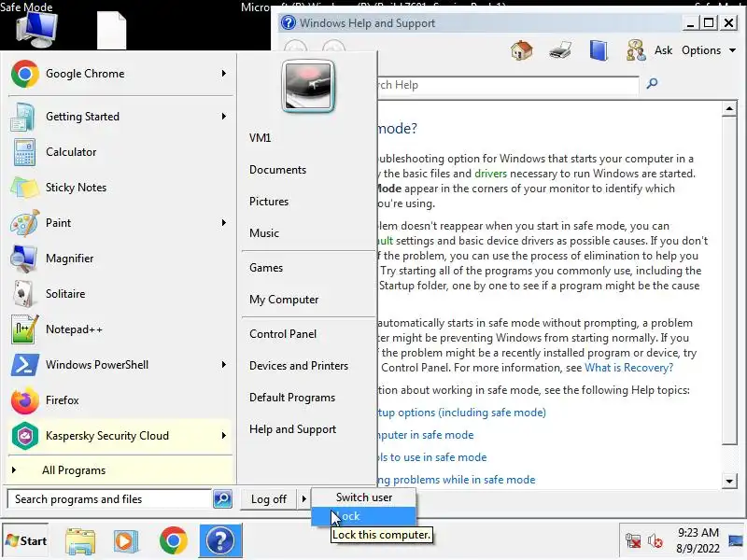
Task: Expand the Kaspersky Security Cloud submenu arrow
Action: point(223,435)
